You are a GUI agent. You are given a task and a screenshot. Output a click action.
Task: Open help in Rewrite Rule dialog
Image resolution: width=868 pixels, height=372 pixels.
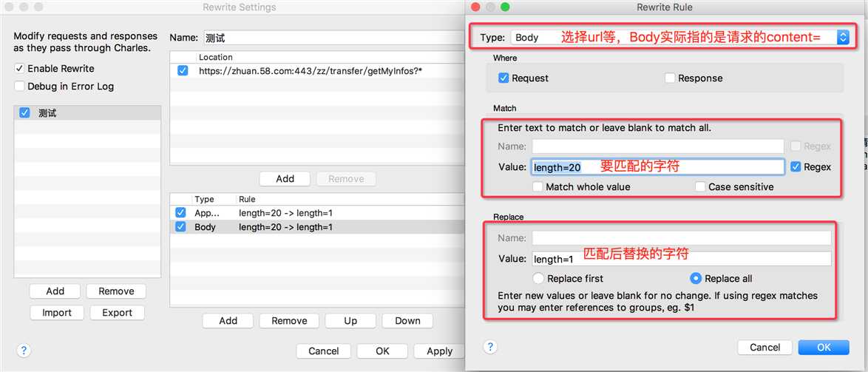pyautogui.click(x=489, y=347)
